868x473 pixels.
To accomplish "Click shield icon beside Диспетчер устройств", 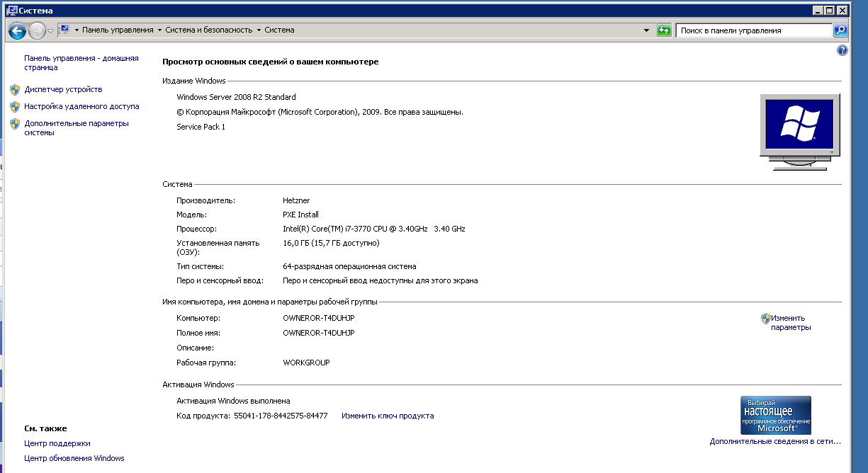I will (x=15, y=90).
